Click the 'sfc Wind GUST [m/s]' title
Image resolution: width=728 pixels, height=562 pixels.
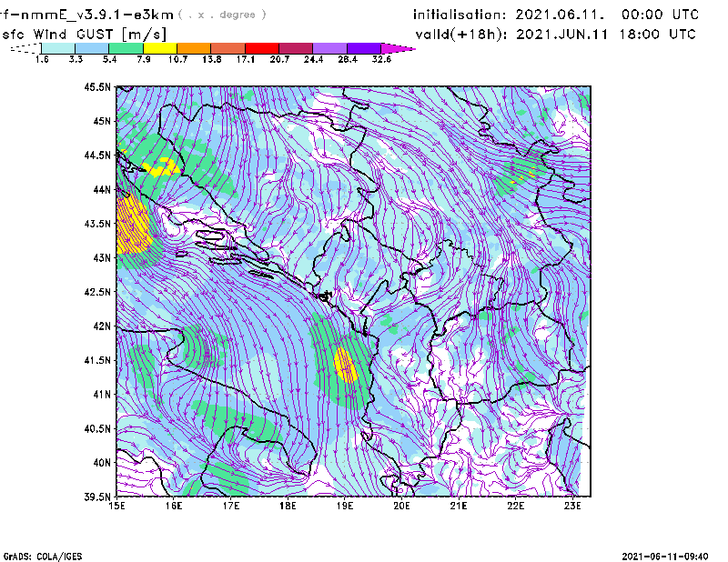tap(84, 35)
